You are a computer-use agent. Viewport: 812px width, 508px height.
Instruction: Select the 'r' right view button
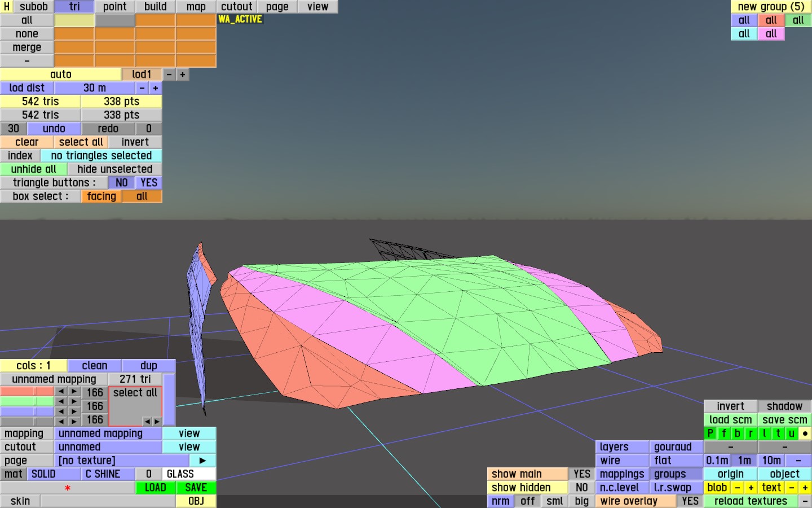click(751, 433)
